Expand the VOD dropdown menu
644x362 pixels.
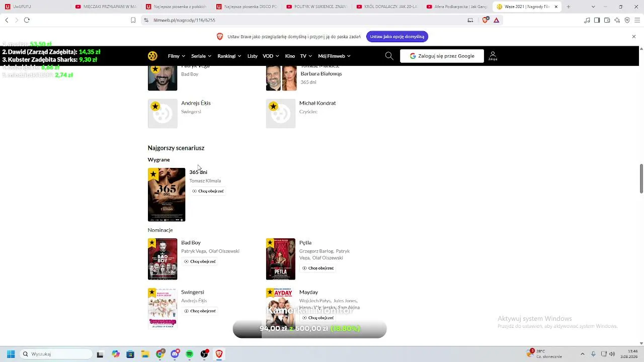(271, 56)
